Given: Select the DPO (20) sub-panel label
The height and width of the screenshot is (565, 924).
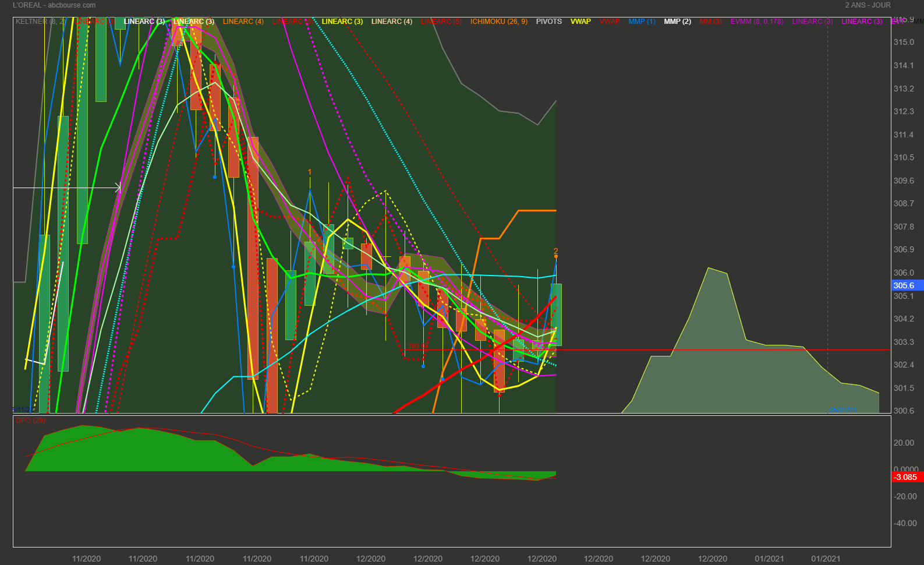Looking at the screenshot, I should tap(30, 421).
